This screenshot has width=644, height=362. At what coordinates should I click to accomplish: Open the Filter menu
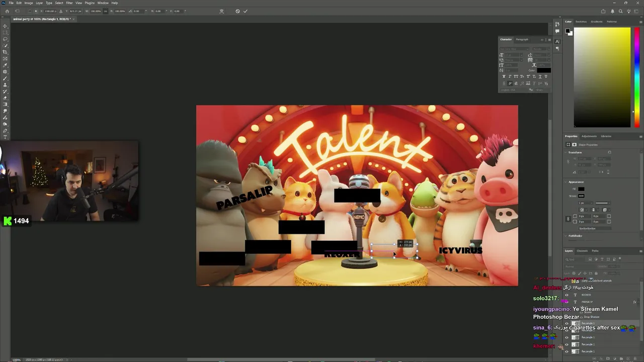point(69,3)
